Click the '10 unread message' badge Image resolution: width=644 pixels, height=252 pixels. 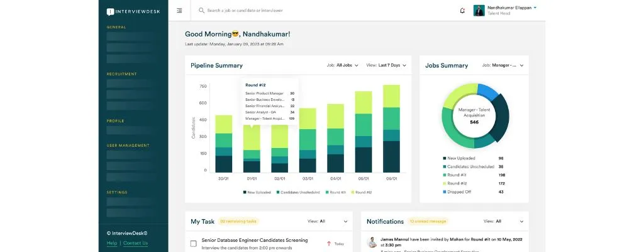[428, 221]
